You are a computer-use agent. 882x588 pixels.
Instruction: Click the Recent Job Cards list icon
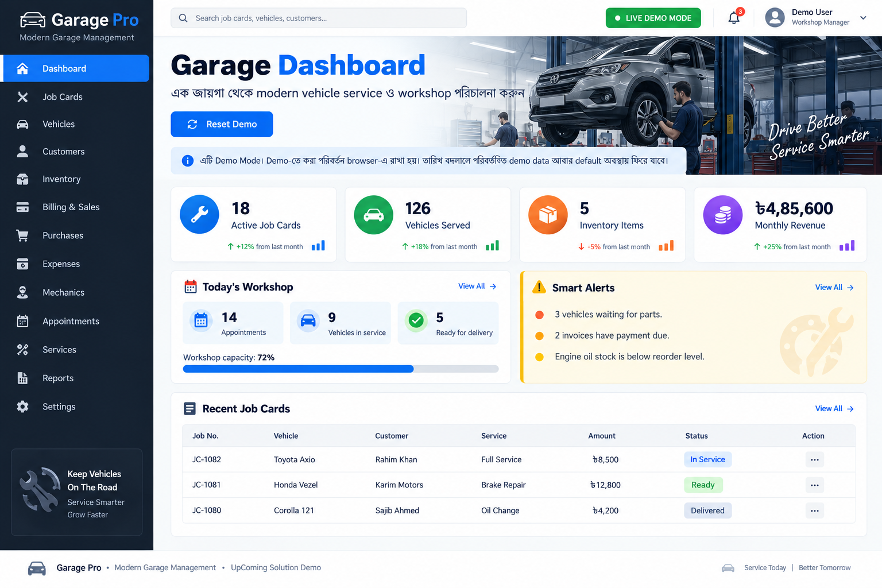click(x=189, y=409)
